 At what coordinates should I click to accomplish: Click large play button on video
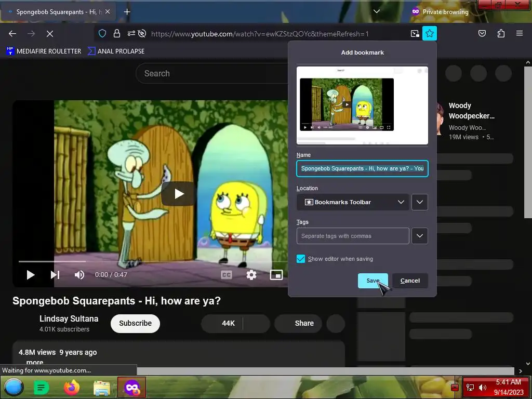coord(179,194)
